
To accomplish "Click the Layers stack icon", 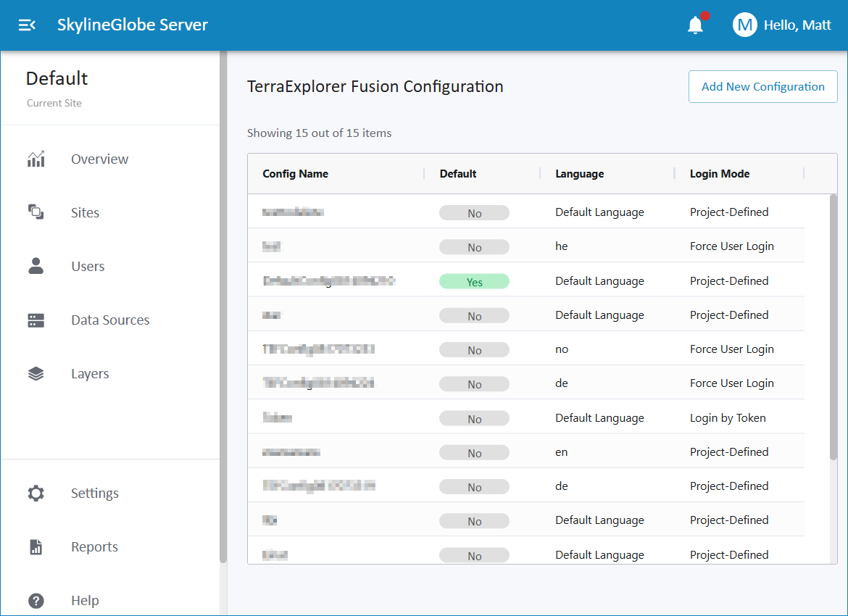I will pos(36,374).
